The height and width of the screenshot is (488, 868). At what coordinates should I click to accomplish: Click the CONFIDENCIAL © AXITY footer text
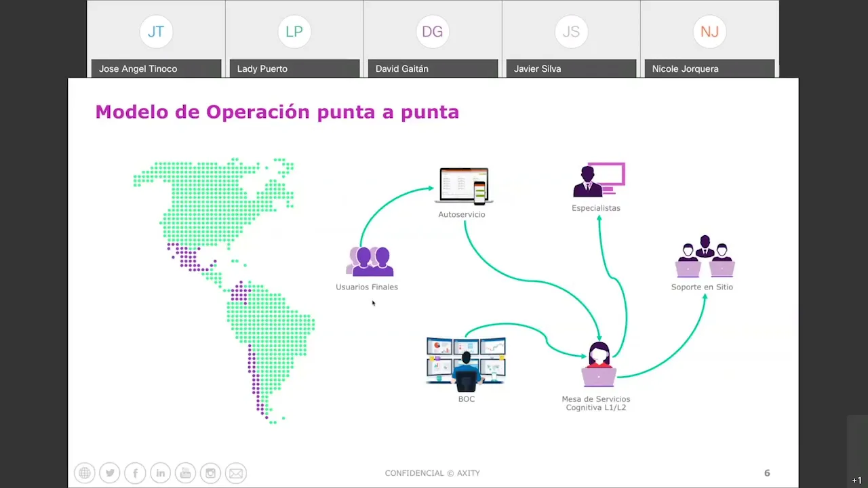433,473
